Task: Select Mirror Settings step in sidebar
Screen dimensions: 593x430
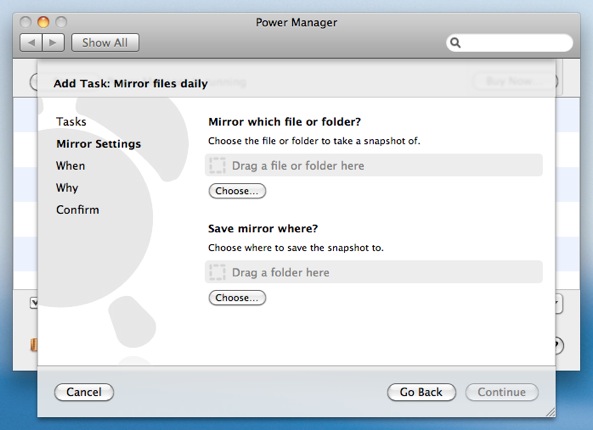Action: point(98,144)
